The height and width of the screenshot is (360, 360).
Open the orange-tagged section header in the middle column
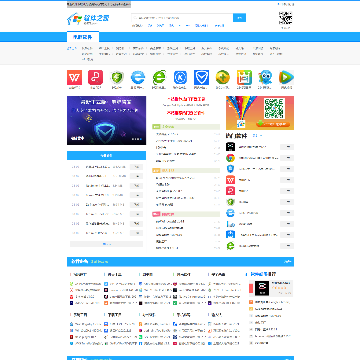tap(186, 170)
